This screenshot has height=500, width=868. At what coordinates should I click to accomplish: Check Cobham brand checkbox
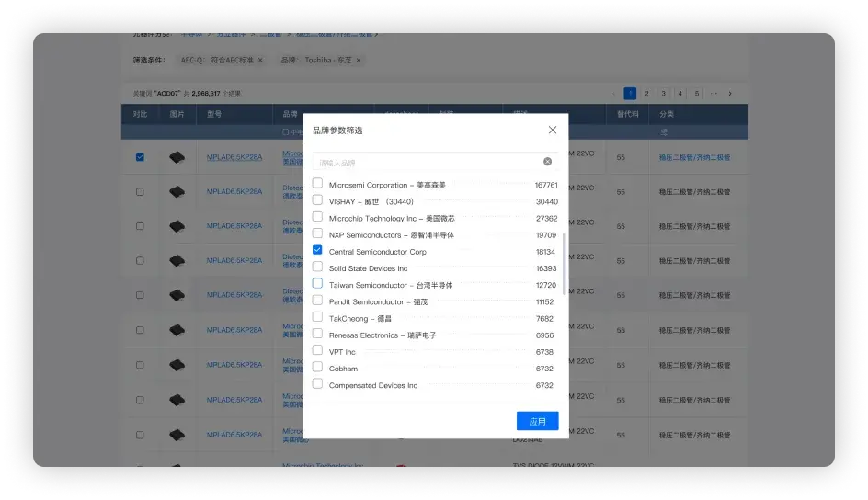[317, 367]
